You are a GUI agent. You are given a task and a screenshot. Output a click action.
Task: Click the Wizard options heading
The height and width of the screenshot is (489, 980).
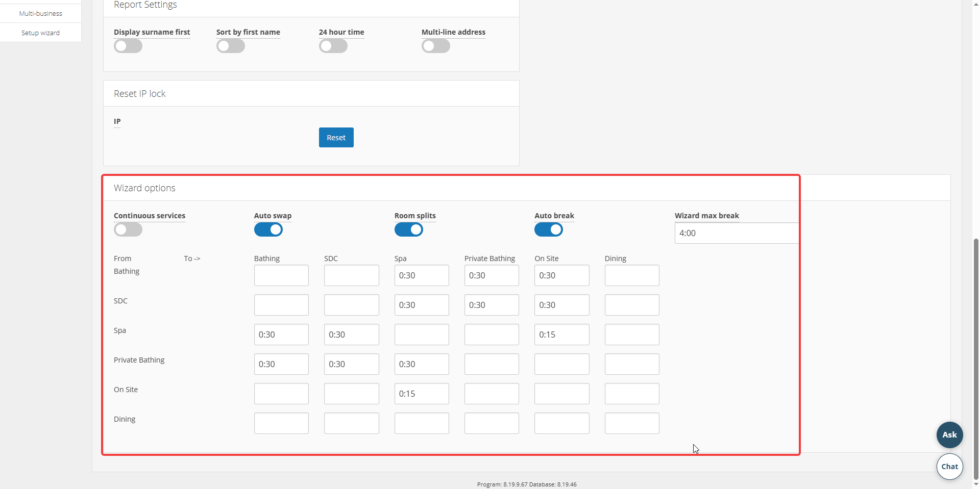144,188
